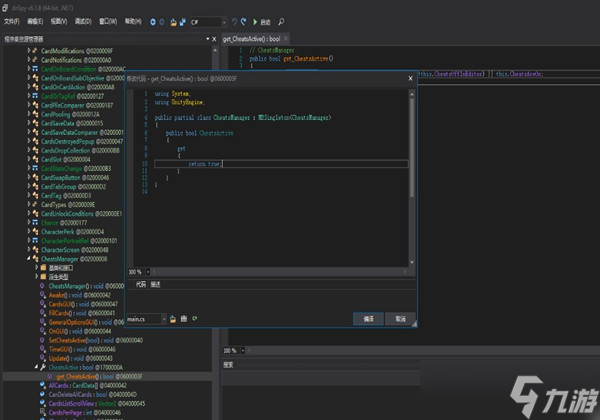Click the 代码 column header in dialog
The width and height of the screenshot is (600, 420).
[x=140, y=284]
